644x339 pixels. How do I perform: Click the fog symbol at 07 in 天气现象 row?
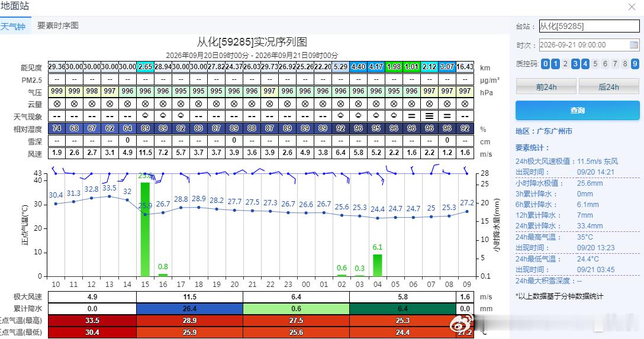tap(429, 116)
